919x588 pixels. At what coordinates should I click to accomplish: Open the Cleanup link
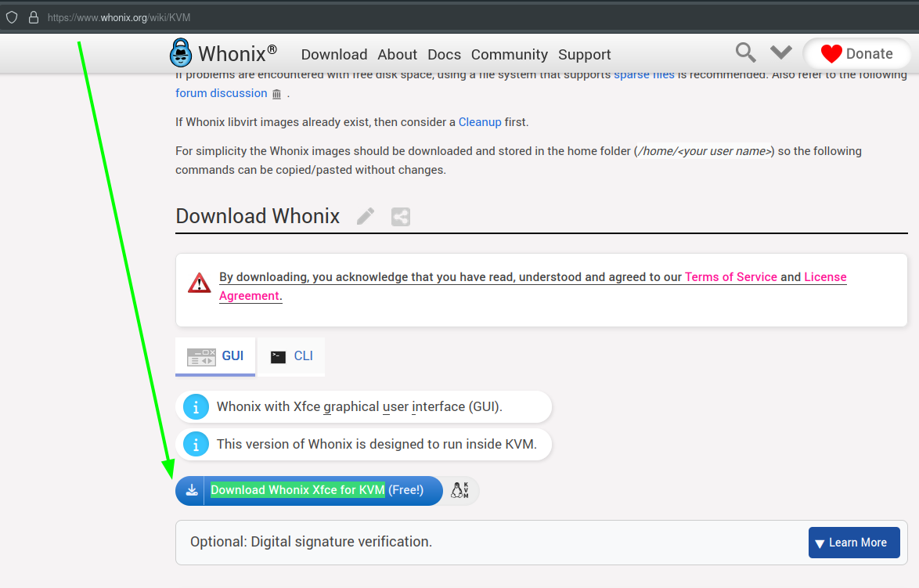[x=480, y=122]
